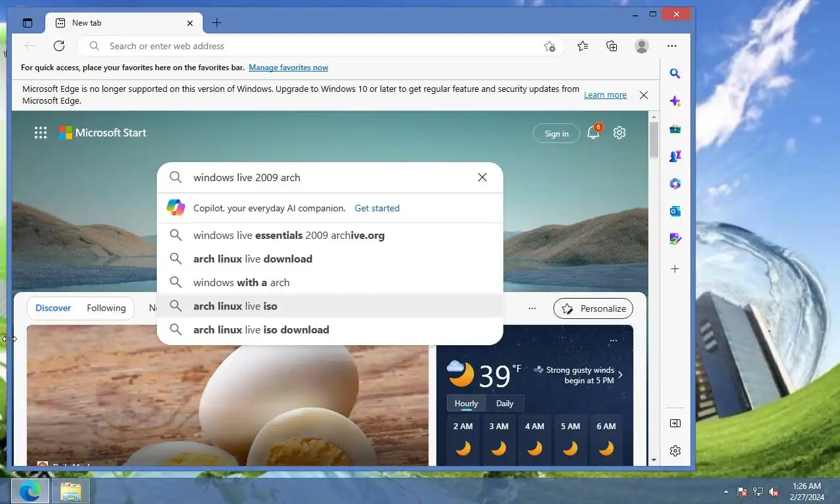
Task: Open the egg article thumbnail
Action: (x=228, y=395)
